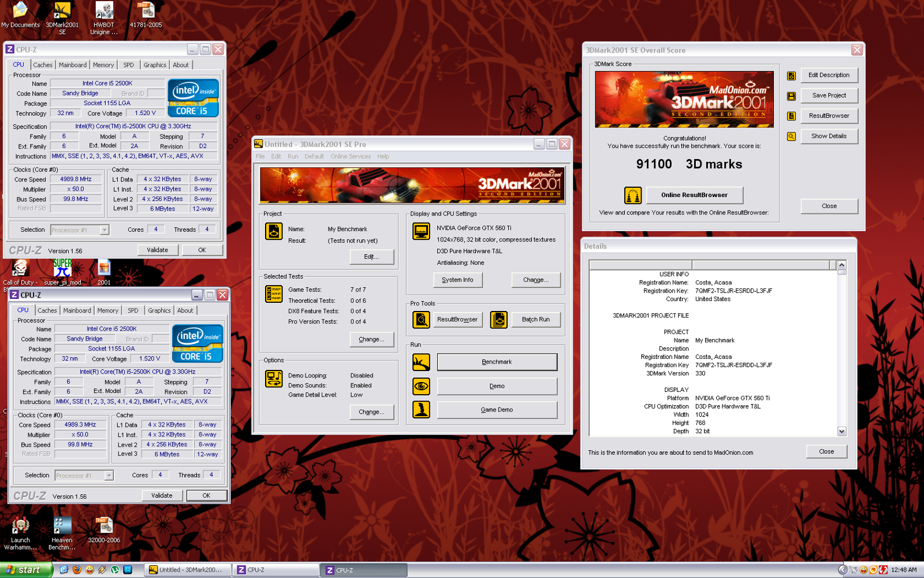Switch to Caches tab in upper CPU-Z

(43, 65)
